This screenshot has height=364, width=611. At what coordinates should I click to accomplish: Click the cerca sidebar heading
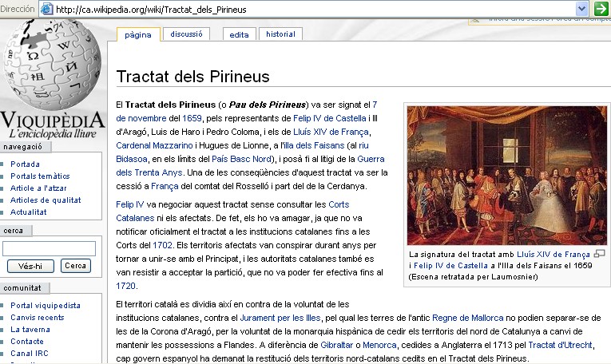click(x=14, y=231)
